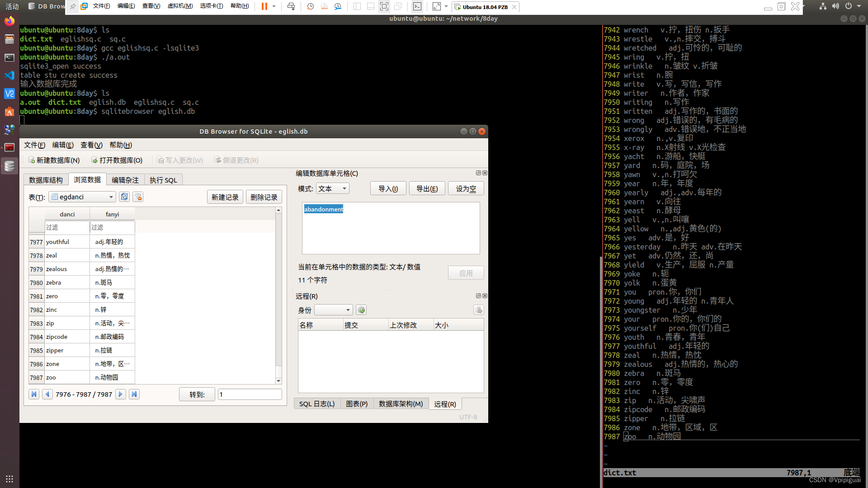Click the 设为空 button
868x488 pixels.
(x=466, y=188)
